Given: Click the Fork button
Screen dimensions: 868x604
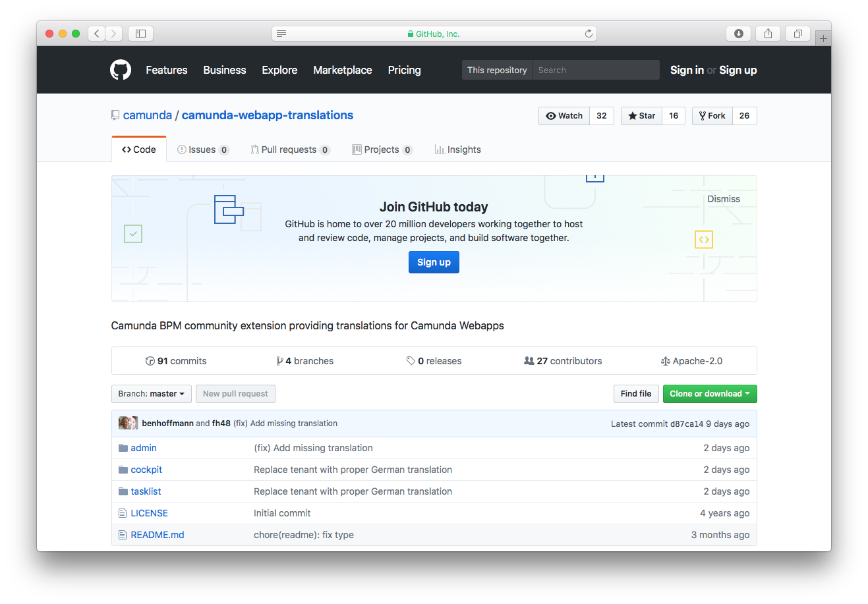Looking at the screenshot, I should point(712,116).
